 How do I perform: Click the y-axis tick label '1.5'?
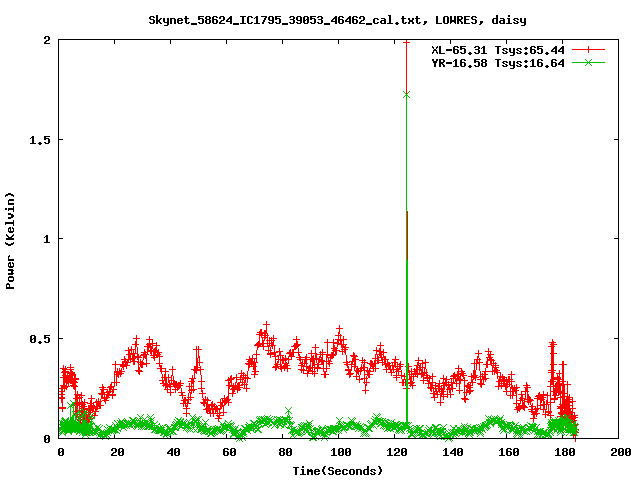tap(40, 140)
